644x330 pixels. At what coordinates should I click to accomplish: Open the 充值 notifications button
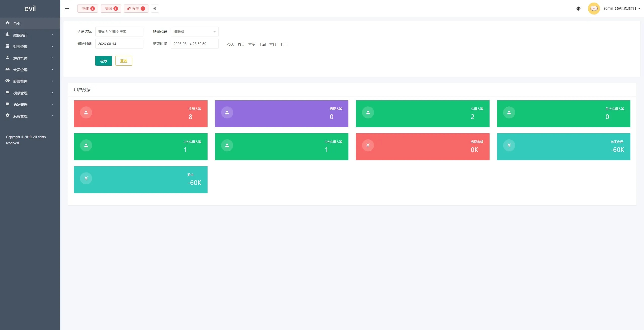(x=88, y=9)
